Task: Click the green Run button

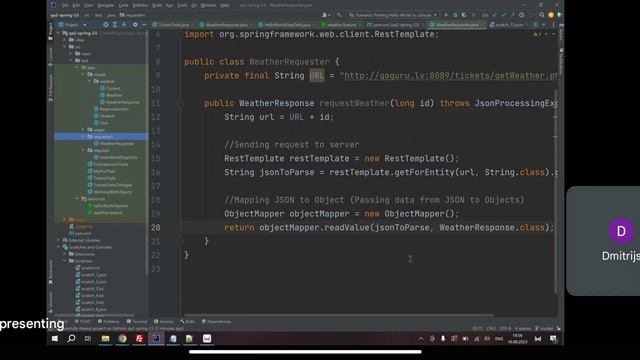Action: [446, 15]
